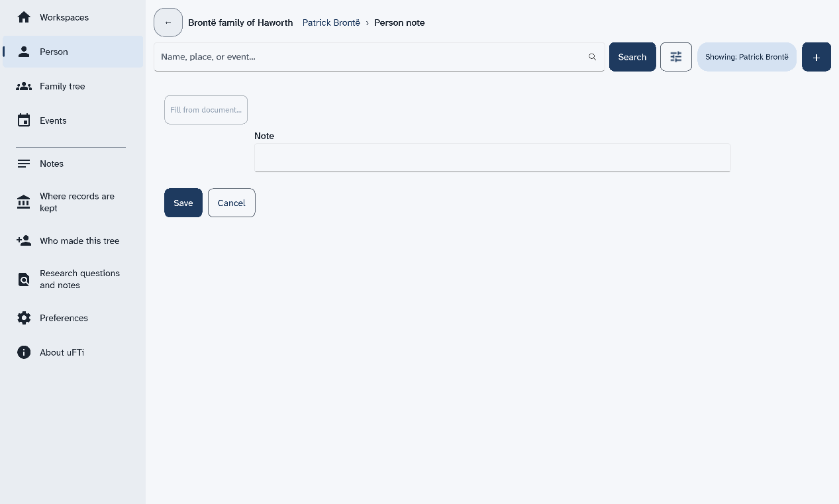The image size is (839, 504).
Task: Click the Person note breadcrumb text
Action: pyautogui.click(x=399, y=23)
